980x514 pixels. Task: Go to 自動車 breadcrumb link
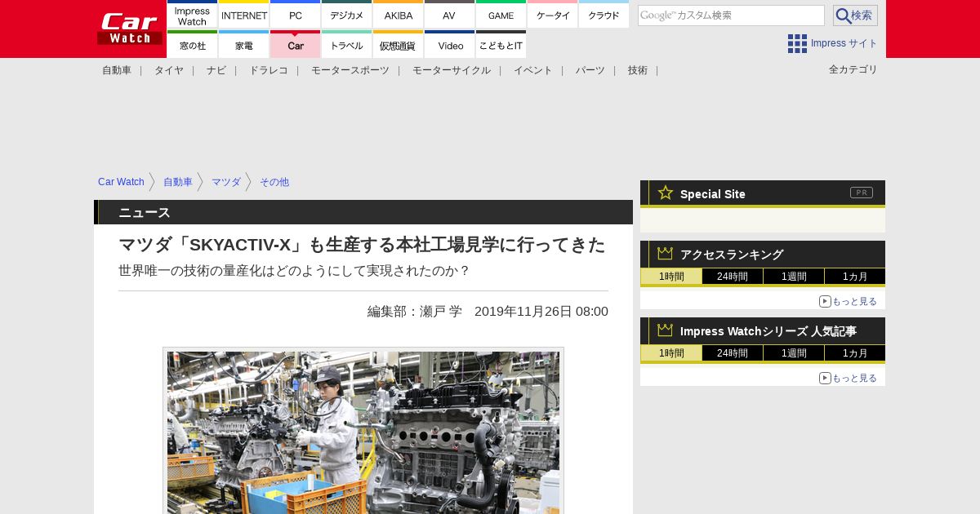click(178, 182)
